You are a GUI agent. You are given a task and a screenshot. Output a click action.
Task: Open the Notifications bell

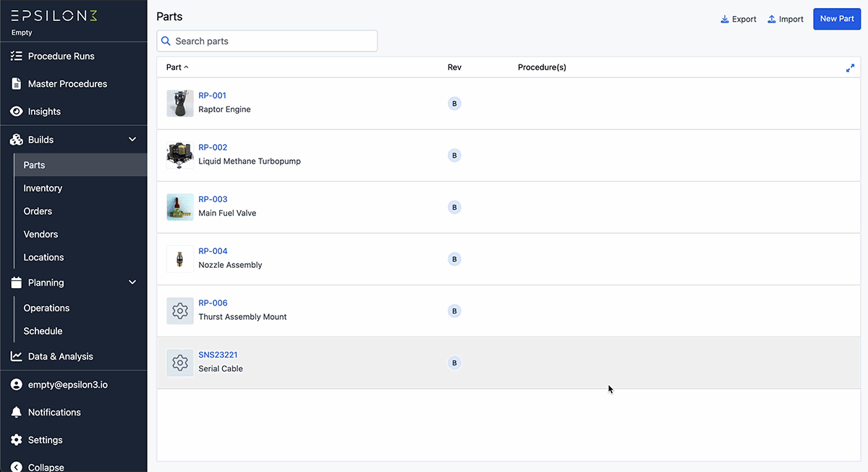pos(15,412)
